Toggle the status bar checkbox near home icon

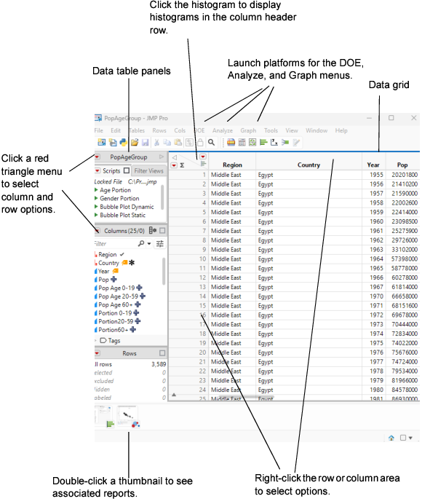point(403,438)
